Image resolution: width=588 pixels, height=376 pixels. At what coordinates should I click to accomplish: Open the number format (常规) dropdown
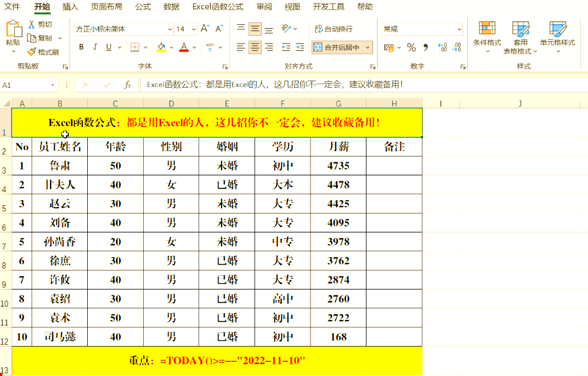click(460, 29)
